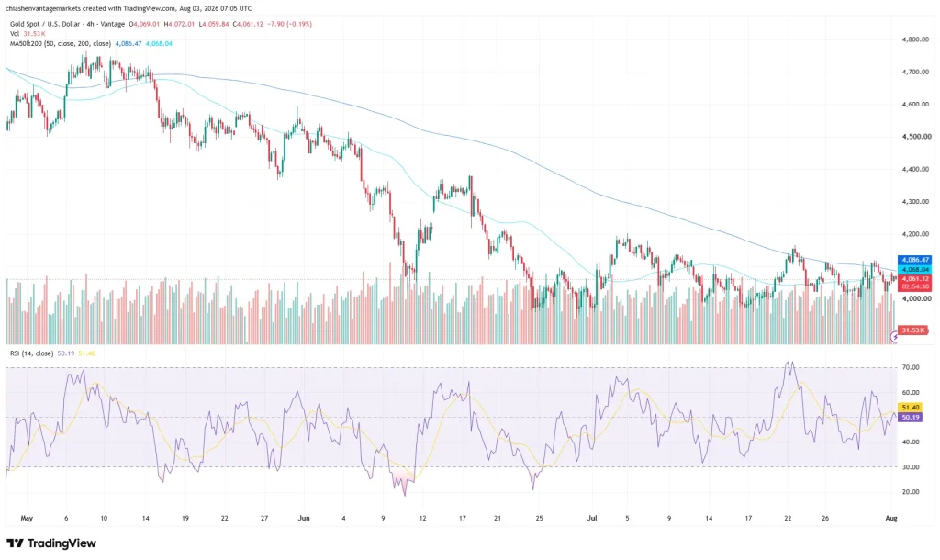940x560 pixels.
Task: Click the cyan 4,068.04 price tag on the axis
Action: pyautogui.click(x=915, y=270)
